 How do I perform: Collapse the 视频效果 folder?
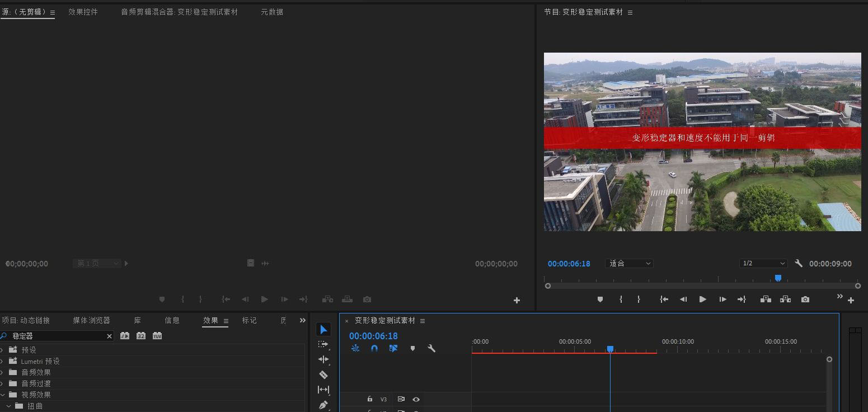[x=2, y=395]
